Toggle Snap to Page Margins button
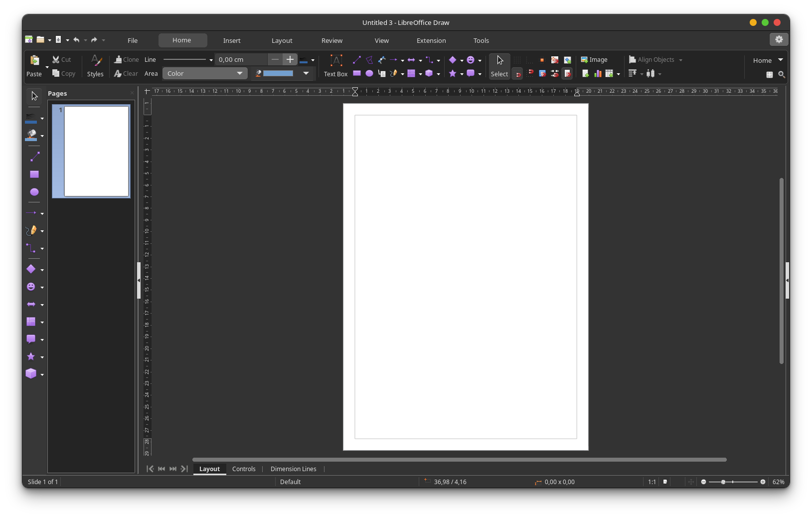 point(567,74)
